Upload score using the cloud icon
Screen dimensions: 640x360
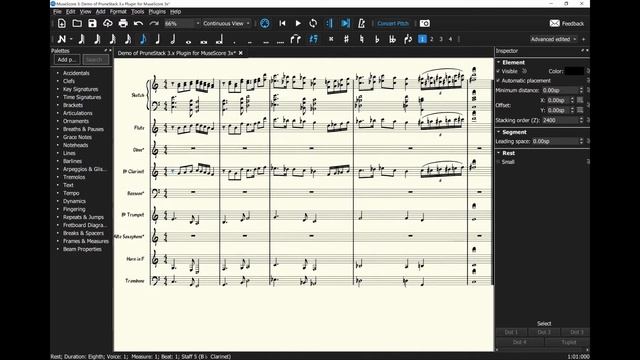click(x=108, y=23)
